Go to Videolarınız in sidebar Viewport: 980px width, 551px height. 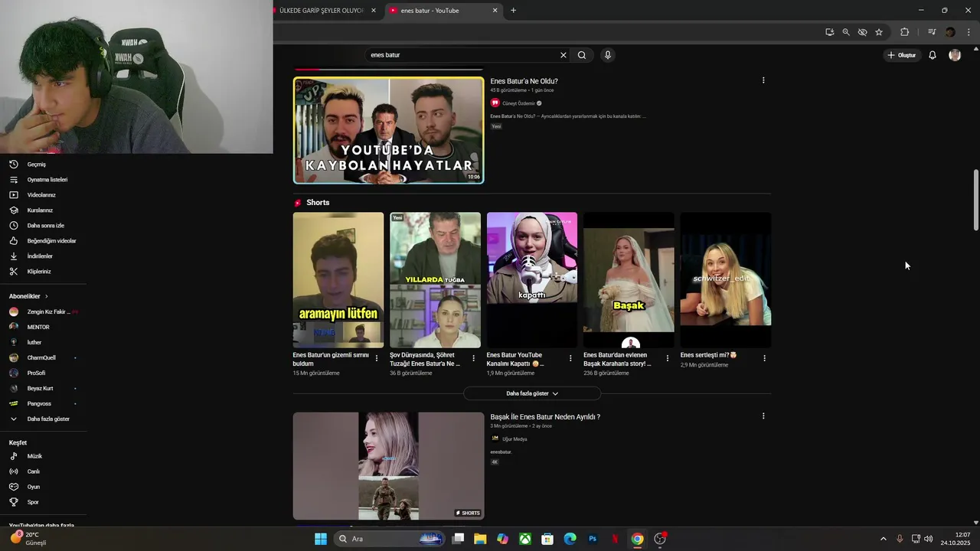(x=43, y=195)
